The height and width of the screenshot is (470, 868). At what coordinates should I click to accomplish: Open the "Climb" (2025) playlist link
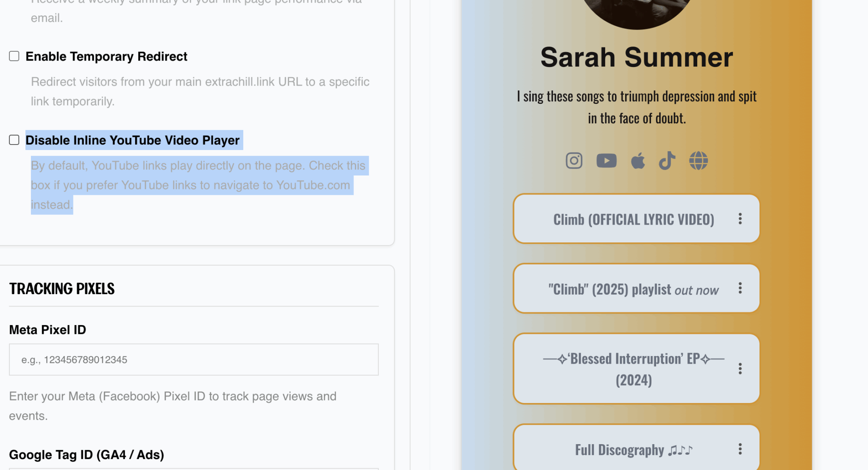click(633, 289)
